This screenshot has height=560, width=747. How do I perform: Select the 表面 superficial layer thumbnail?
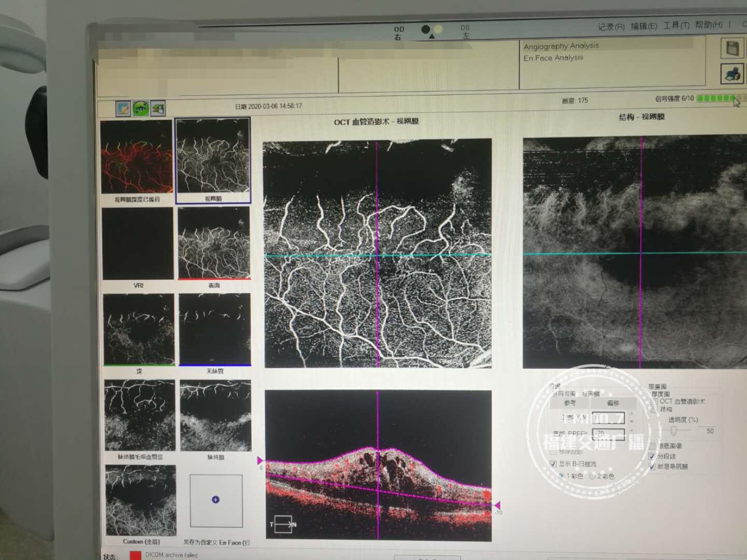214,243
